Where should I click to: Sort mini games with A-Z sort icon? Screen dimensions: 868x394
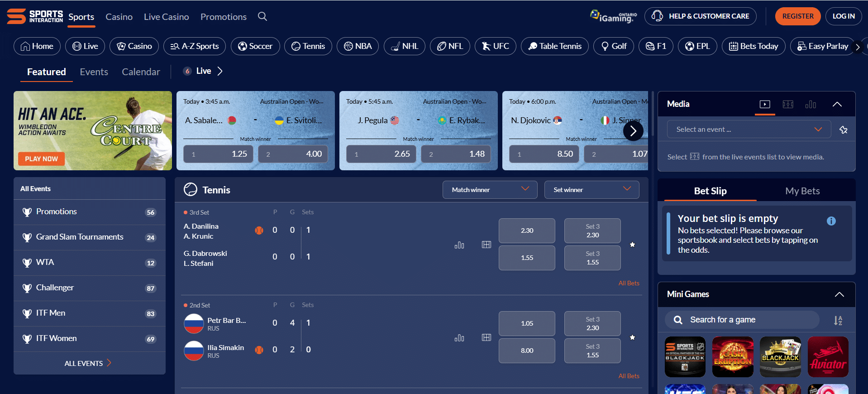click(x=838, y=321)
